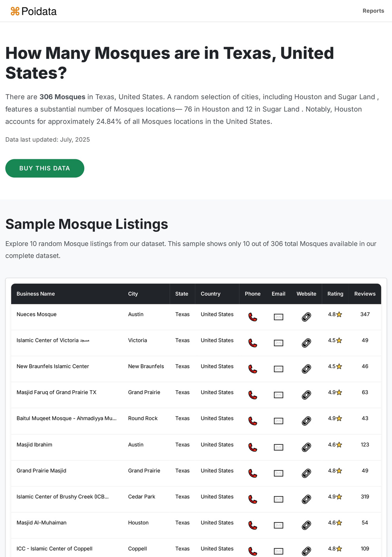
Task: Click email icon for Islamic Center of Brushy Creek
Action: tap(278, 499)
